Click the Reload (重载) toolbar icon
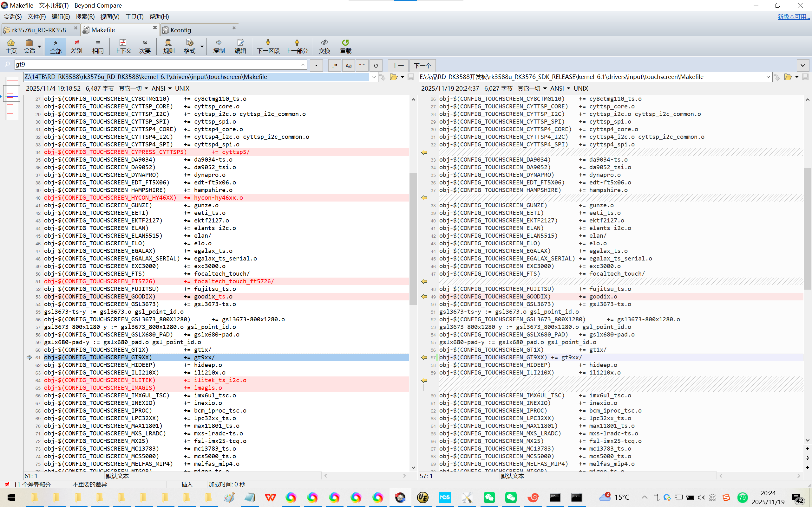 point(345,46)
